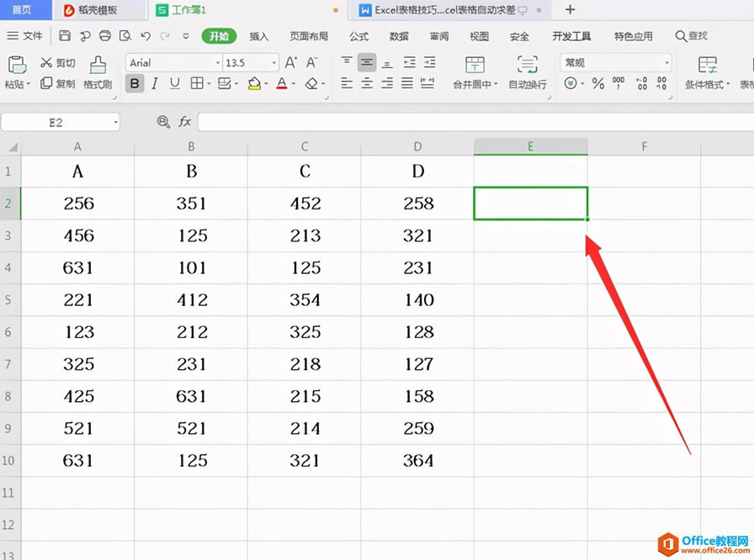Click the Paste clipboard icon
This screenshot has width=754, height=560.
[x=18, y=65]
